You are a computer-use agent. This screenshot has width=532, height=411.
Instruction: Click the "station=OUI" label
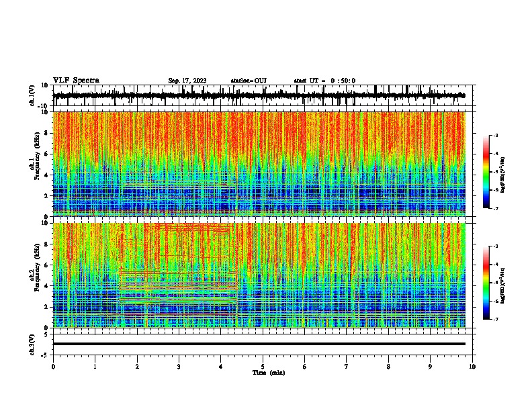[249, 81]
